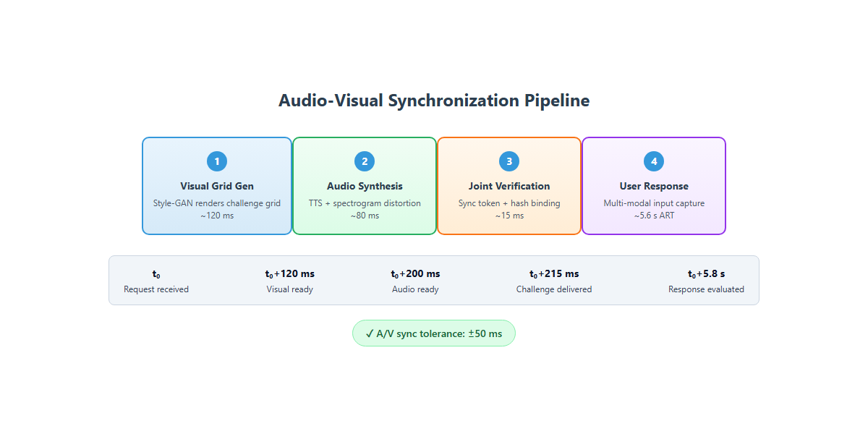The width and height of the screenshot is (868, 434).
Task: Click the '~5.6 s ART' label
Action: 654,216
